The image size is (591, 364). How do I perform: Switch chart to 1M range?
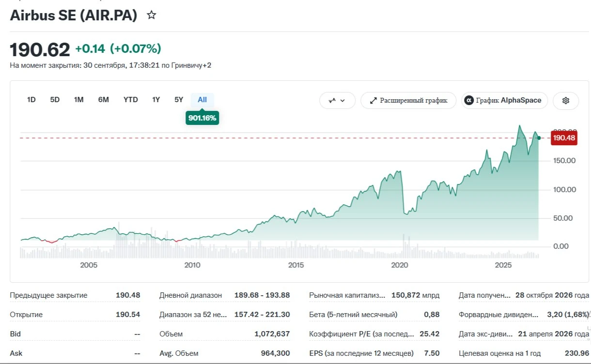pyautogui.click(x=79, y=100)
